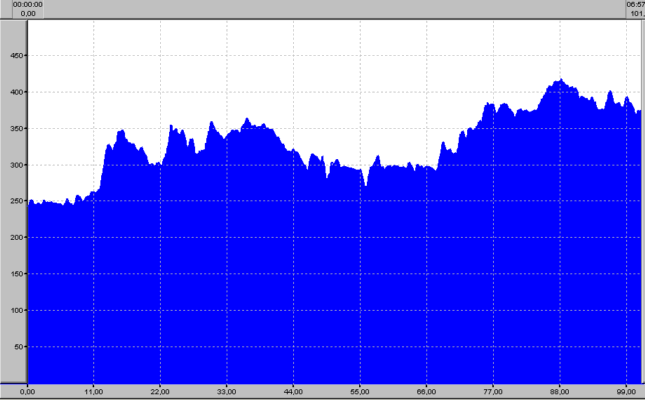Click the 450 value on vertical axis
This screenshot has height=400, width=645.
tap(15, 56)
